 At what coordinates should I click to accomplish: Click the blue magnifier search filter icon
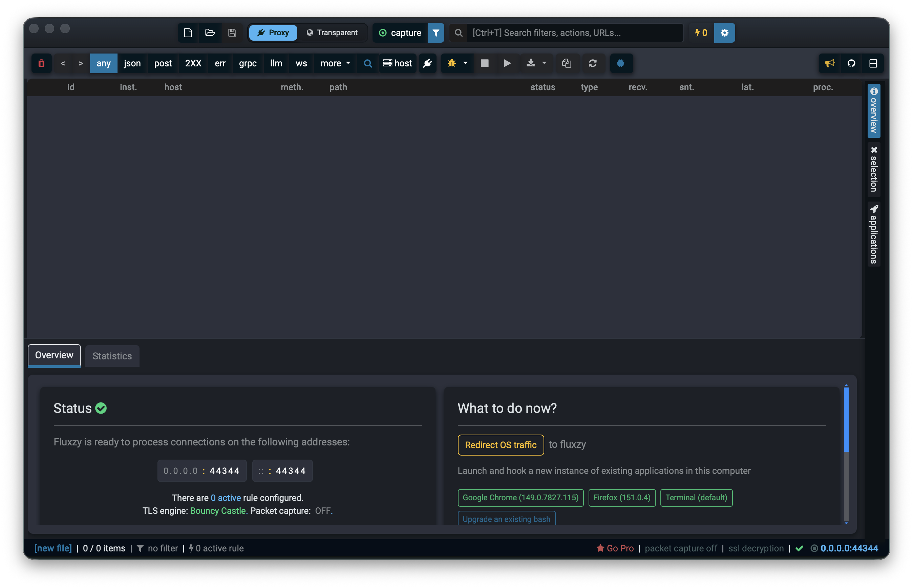pyautogui.click(x=368, y=63)
